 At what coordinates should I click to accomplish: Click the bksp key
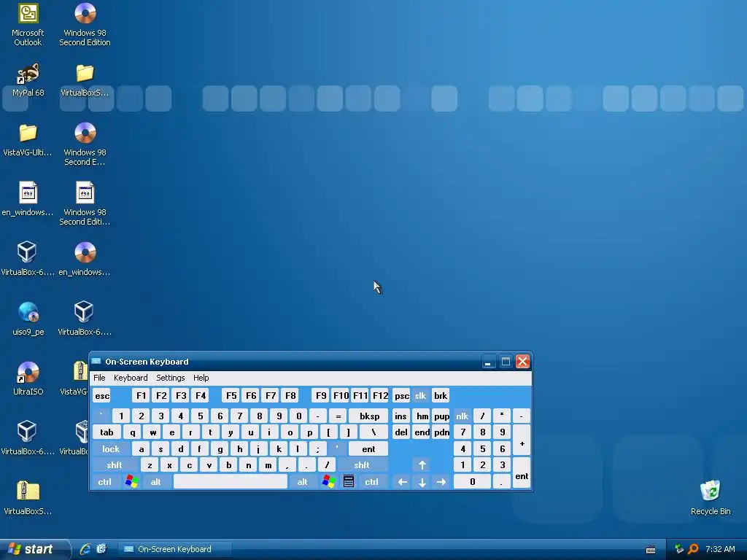pyautogui.click(x=369, y=416)
